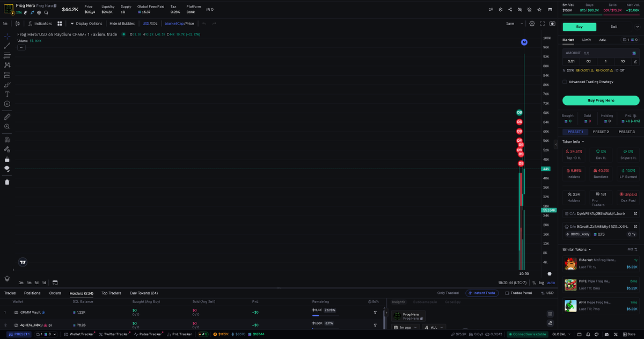
Task: Expand the Similar Tokens section
Action: pos(576,249)
